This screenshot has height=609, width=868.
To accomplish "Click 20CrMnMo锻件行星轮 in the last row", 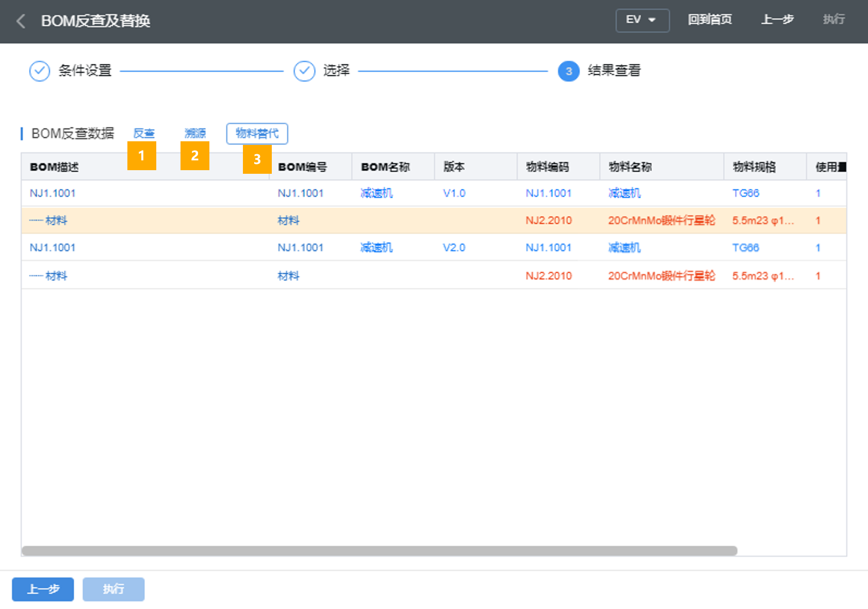I will 662,276.
